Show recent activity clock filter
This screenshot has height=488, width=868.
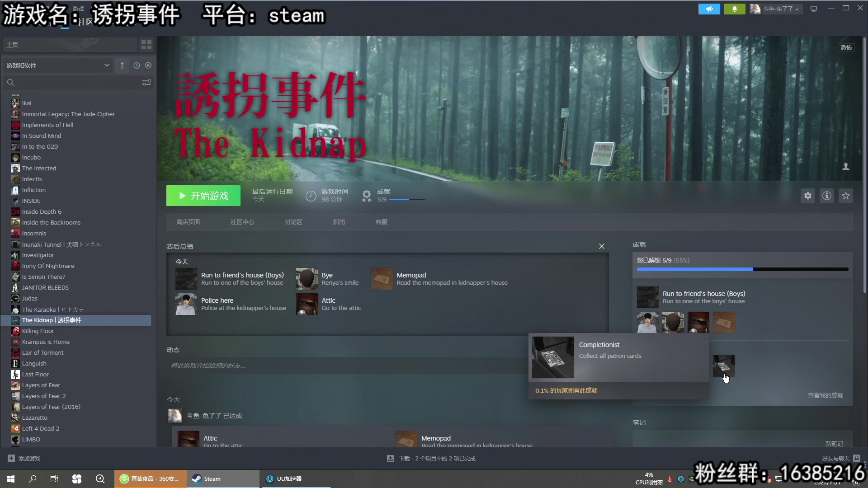[137, 66]
